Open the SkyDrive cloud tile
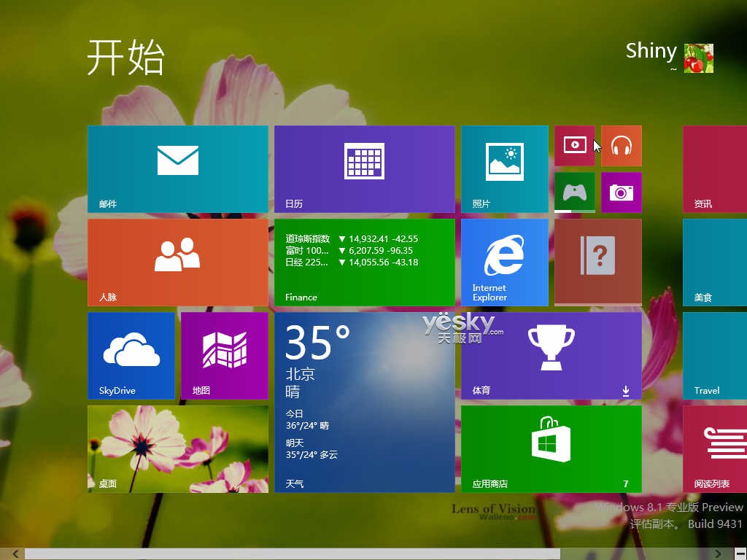 coord(131,356)
